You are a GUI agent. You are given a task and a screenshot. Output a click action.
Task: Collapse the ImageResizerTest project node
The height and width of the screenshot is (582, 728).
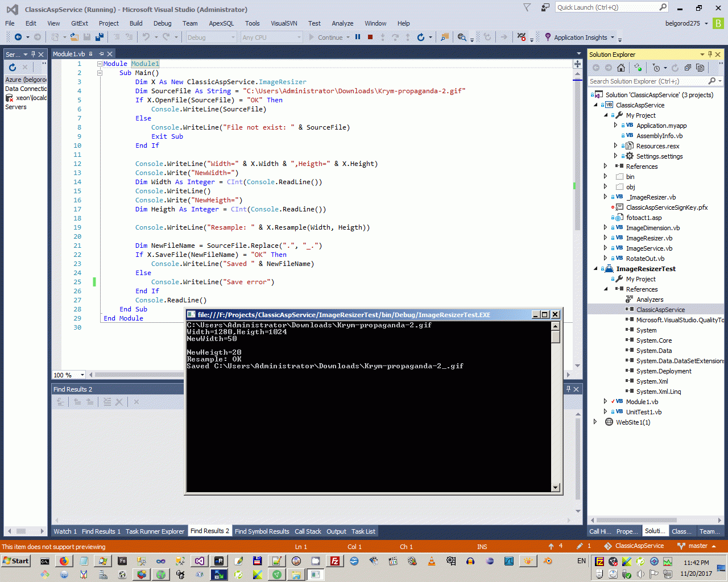595,269
